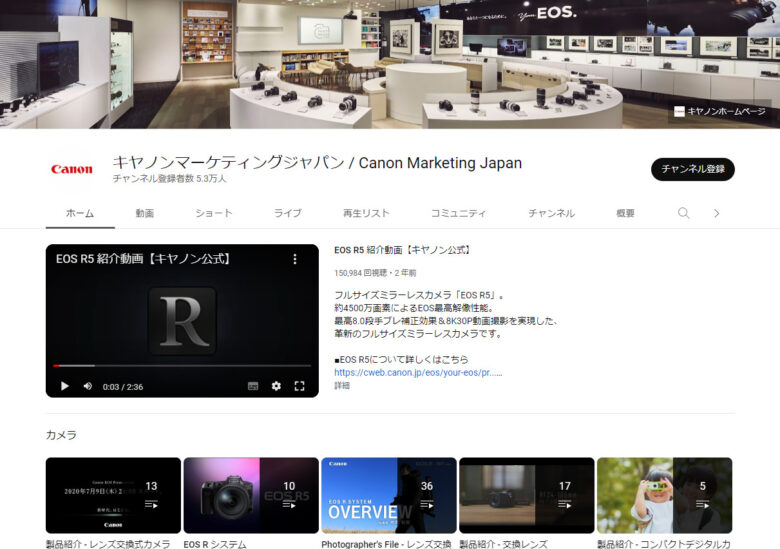The image size is (780, 549).
Task: Click playlist icon on 36-video thumbnail
Action: click(x=427, y=504)
